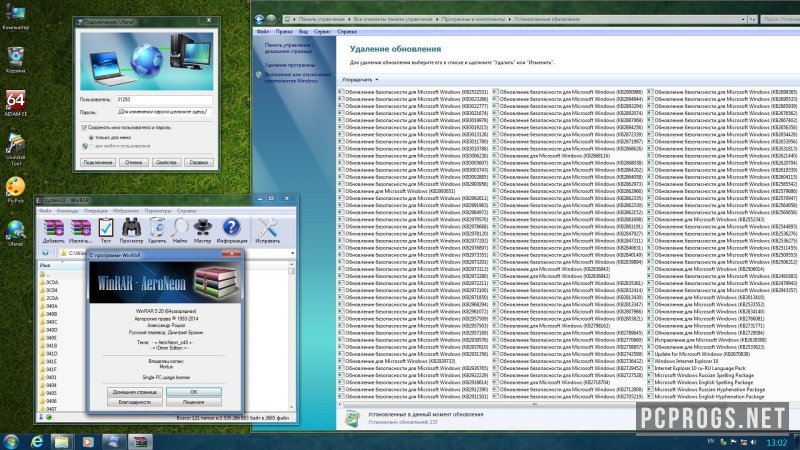Click Подключение button in Ufanet dialog
The height and width of the screenshot is (450, 800).
pos(97,162)
